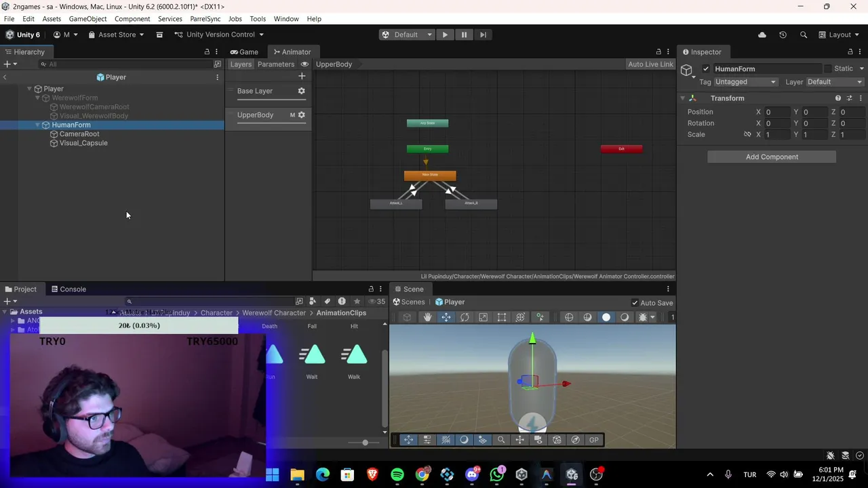Open the Hierarchy create plus dropdown
Screen dimensions: 868x488
[x=10, y=64]
